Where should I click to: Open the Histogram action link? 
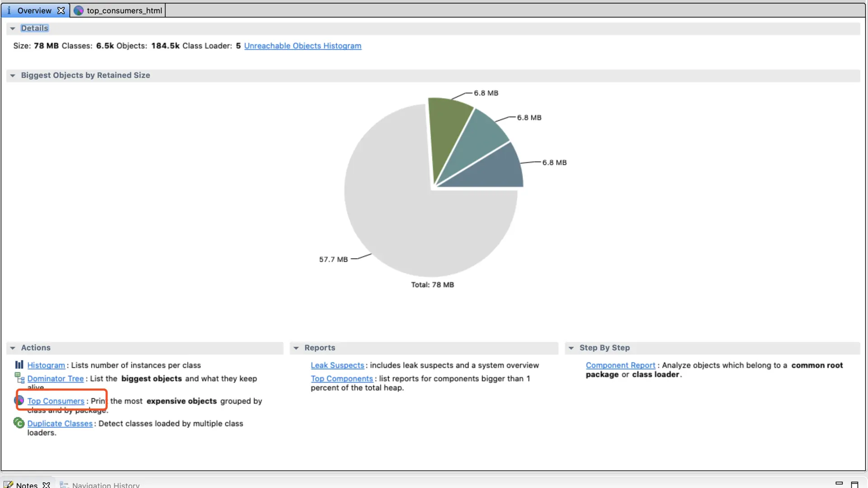coord(46,365)
